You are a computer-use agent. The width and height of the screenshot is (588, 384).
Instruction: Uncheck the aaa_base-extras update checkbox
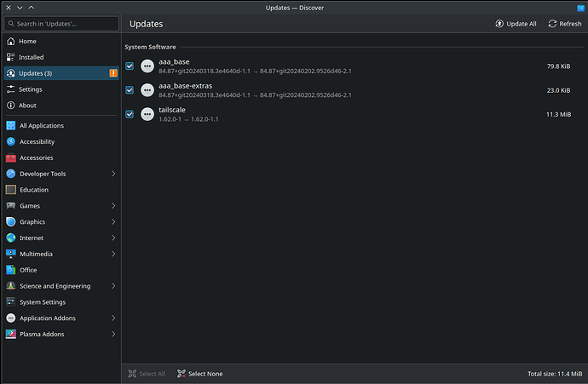[x=130, y=90]
